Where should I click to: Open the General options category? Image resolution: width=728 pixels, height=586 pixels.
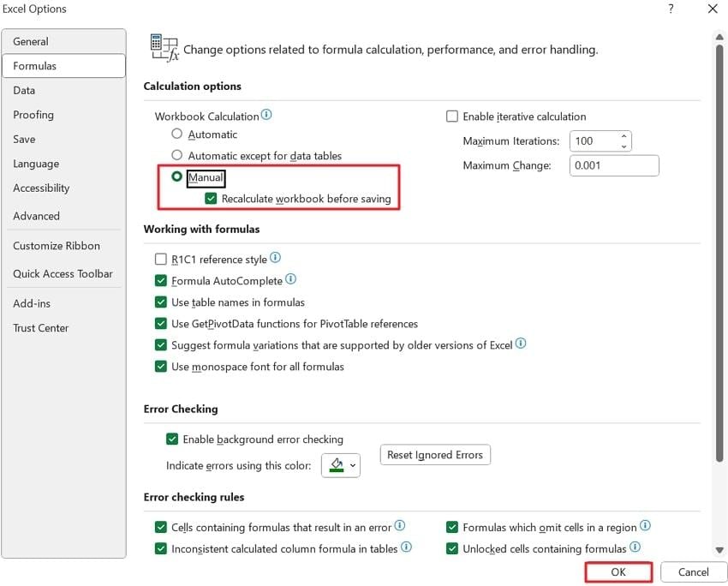[63, 42]
